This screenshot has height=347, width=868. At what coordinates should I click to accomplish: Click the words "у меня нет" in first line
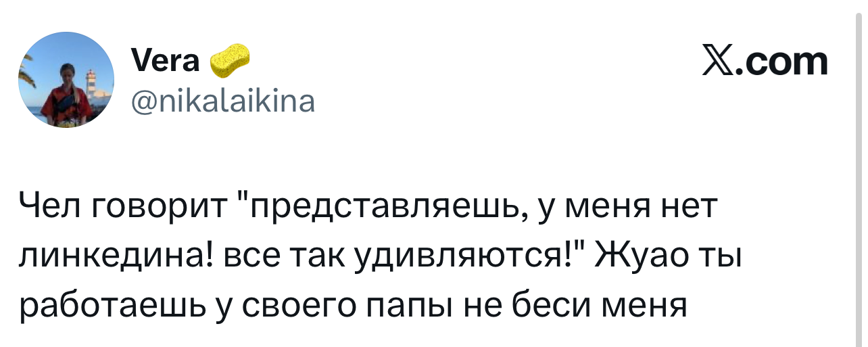tap(625, 207)
